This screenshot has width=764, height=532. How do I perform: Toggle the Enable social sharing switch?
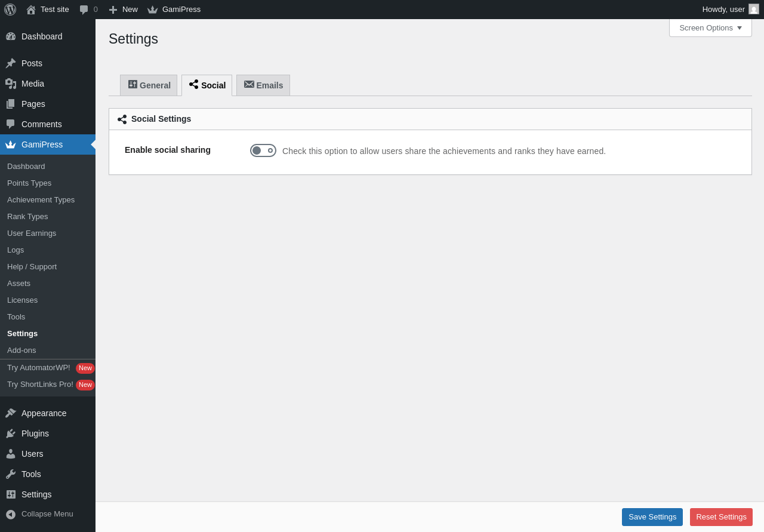(x=263, y=150)
